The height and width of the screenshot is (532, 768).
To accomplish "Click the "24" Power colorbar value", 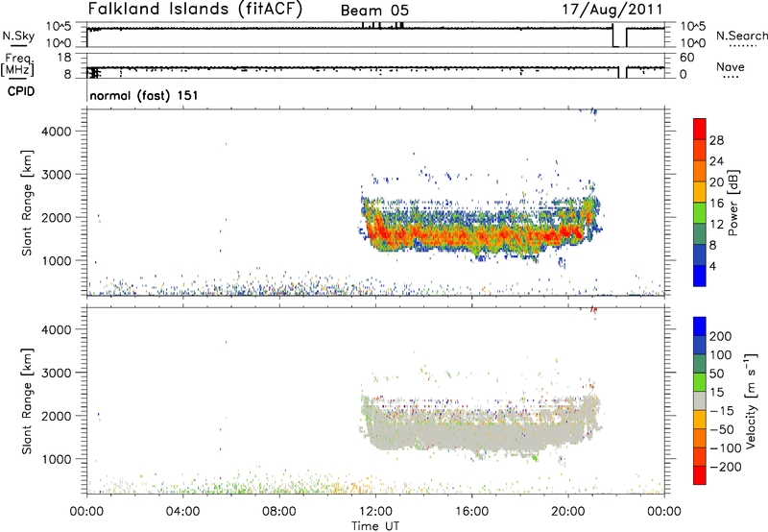I will click(716, 161).
